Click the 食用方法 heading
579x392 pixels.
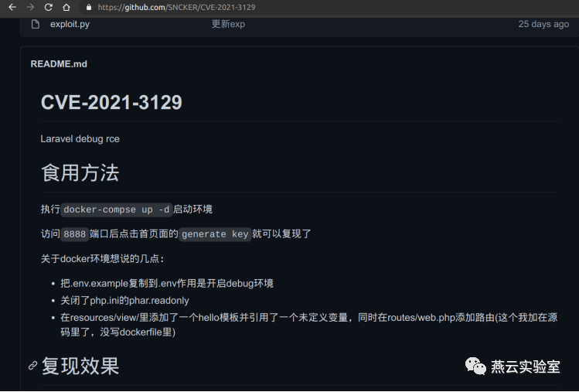80,172
